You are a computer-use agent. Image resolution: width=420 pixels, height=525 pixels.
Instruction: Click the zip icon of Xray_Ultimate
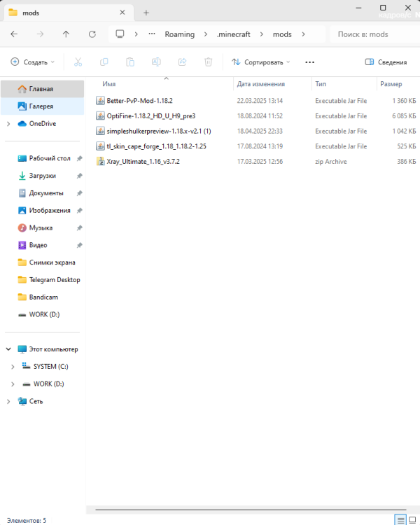[x=100, y=162]
